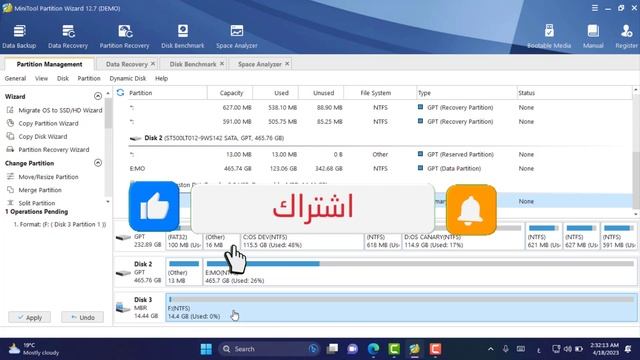The width and height of the screenshot is (640, 360).
Task: Sort by the File System column header
Action: pos(376,93)
